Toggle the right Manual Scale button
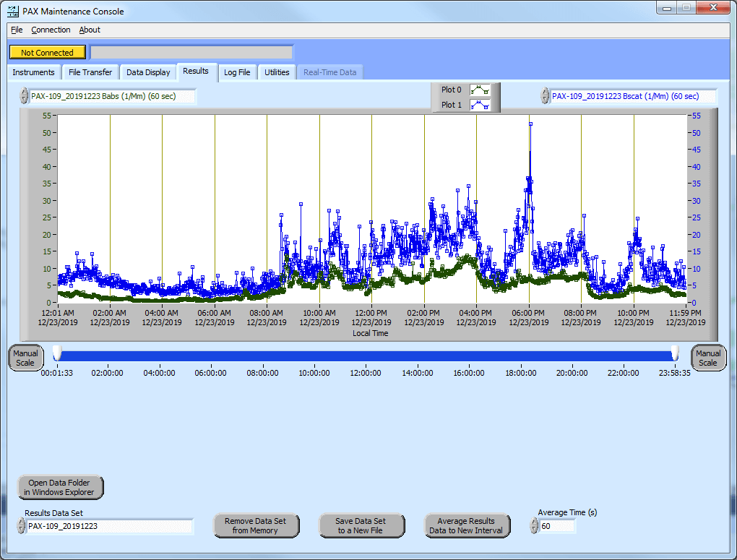The width and height of the screenshot is (737, 560). [x=708, y=358]
